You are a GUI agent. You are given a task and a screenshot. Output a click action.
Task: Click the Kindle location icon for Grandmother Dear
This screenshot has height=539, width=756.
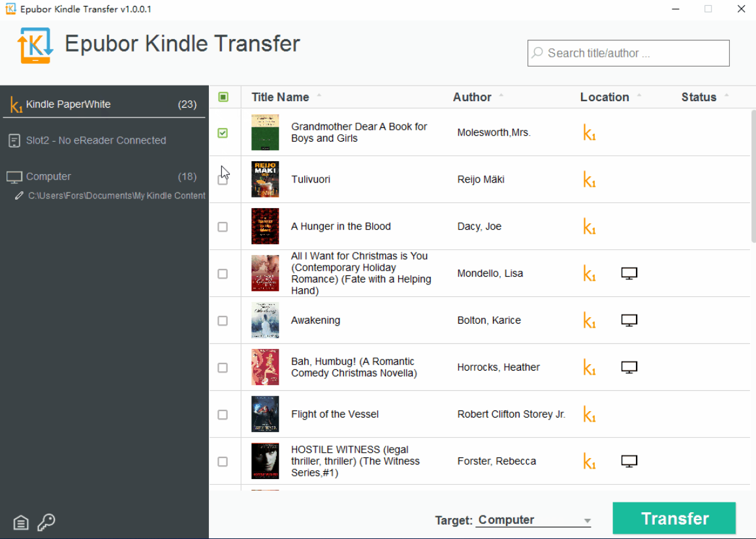tap(589, 132)
